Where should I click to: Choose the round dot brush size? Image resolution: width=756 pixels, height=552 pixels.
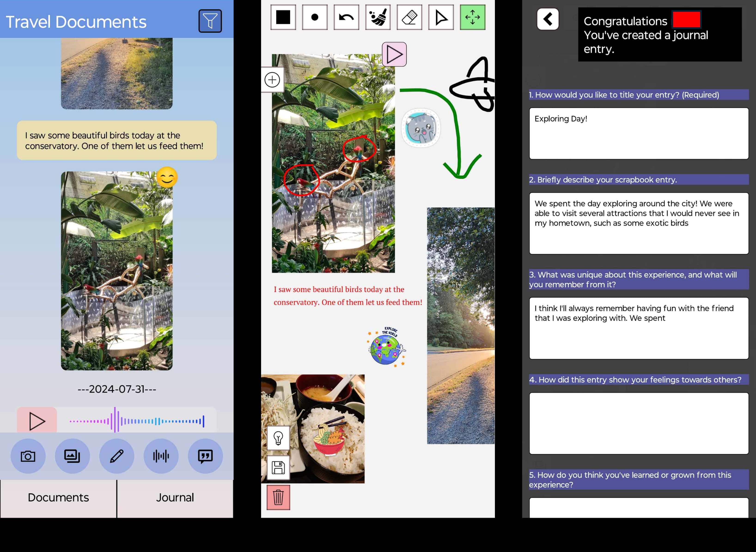pyautogui.click(x=315, y=17)
